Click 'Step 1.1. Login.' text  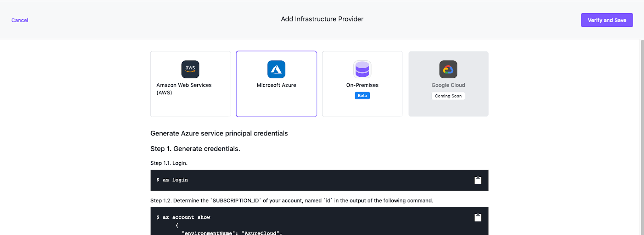[169, 163]
